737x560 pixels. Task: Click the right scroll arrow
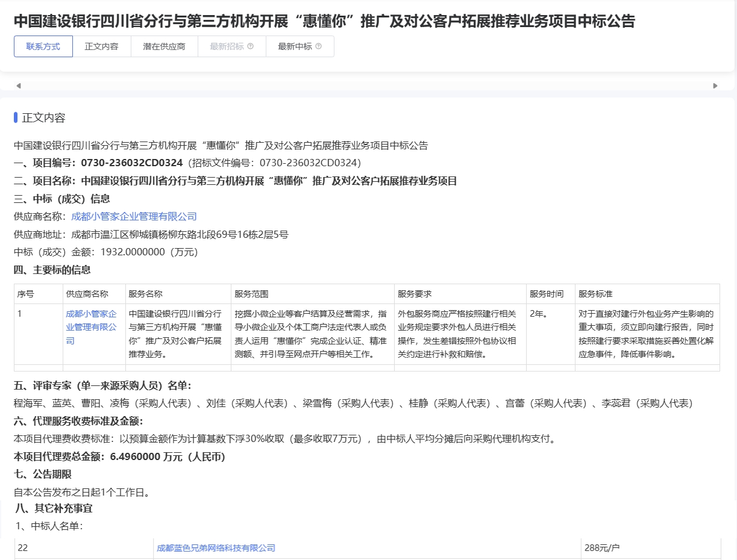[715, 86]
